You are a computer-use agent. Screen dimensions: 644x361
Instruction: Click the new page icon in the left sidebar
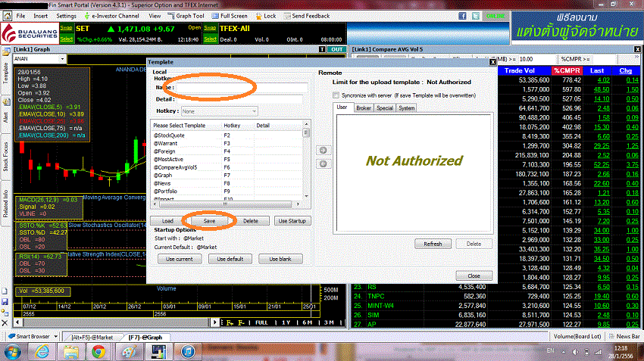(x=5, y=291)
